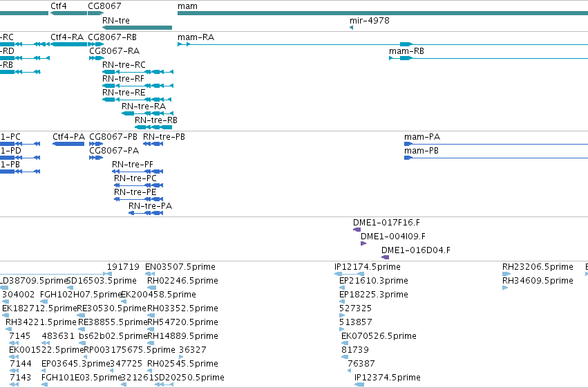Click the FGH102H07.5prime EST label
588x388 pixels.
point(81,295)
